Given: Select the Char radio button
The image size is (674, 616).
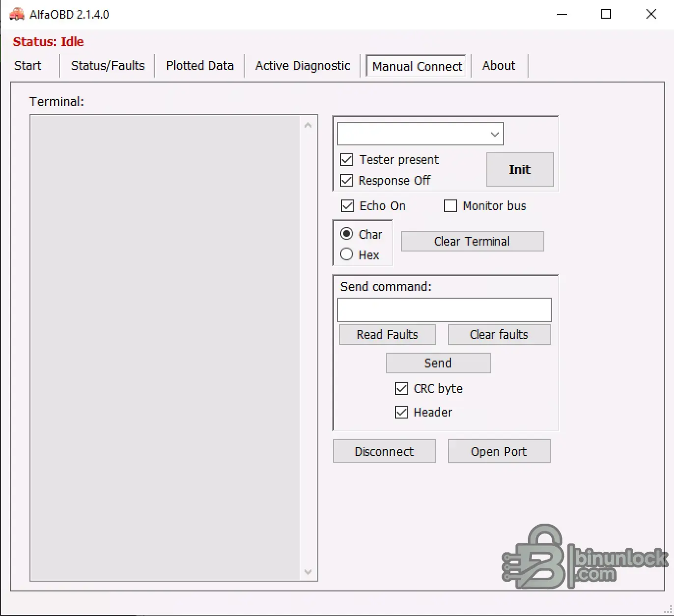Looking at the screenshot, I should [346, 234].
